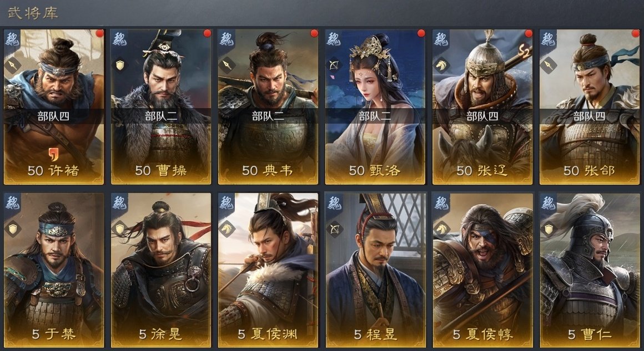Click the red notification dot on 甄洛 card
This screenshot has width=644, height=351.
pos(421,33)
